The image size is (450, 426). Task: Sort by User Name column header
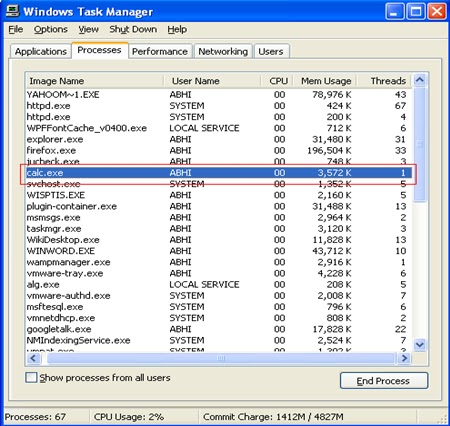click(212, 81)
